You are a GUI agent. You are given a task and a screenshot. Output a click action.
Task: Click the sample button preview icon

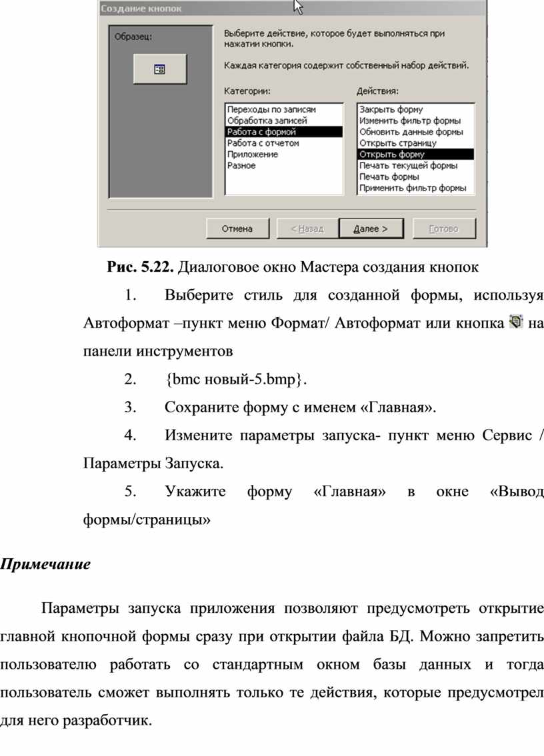[160, 69]
